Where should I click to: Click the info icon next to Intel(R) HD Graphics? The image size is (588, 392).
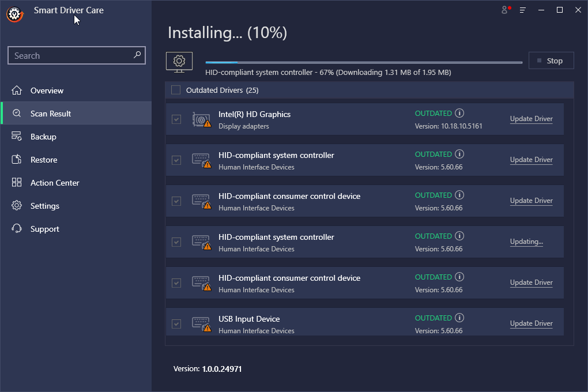click(459, 113)
